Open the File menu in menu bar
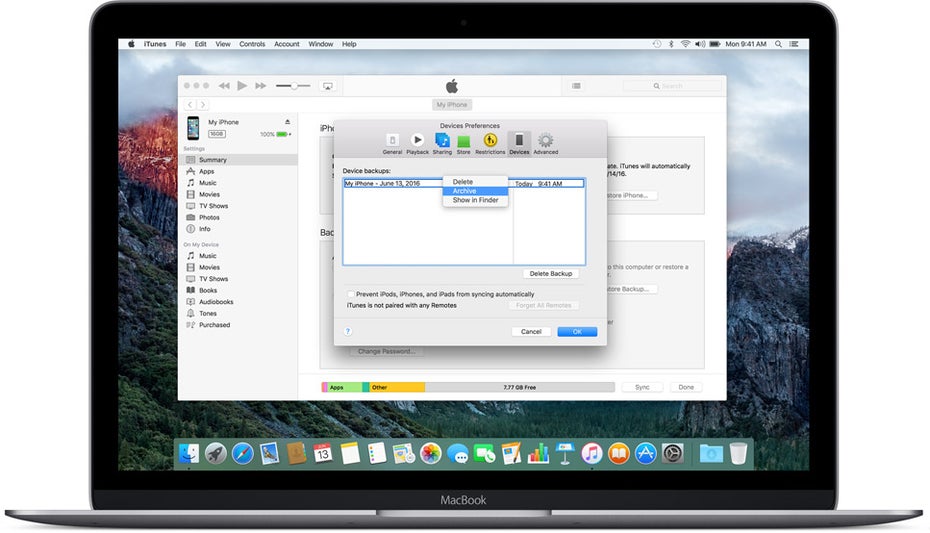This screenshot has width=930, height=533. point(180,44)
